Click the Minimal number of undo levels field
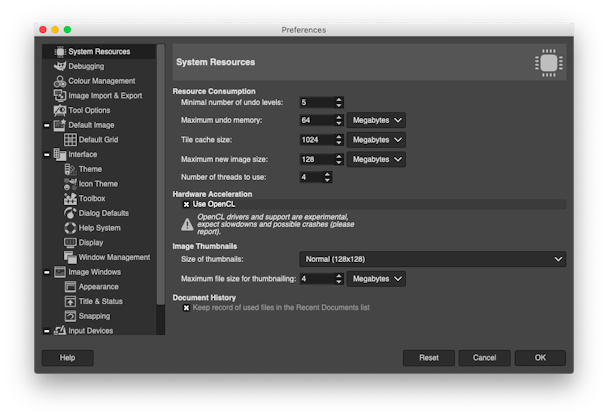Image resolution: width=608 pixels, height=419 pixels. [x=317, y=102]
